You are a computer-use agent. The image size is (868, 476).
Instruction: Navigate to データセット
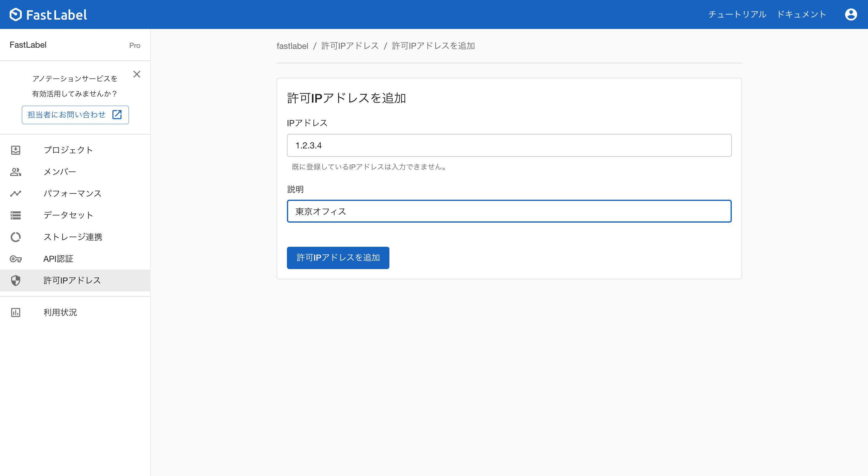point(75,215)
